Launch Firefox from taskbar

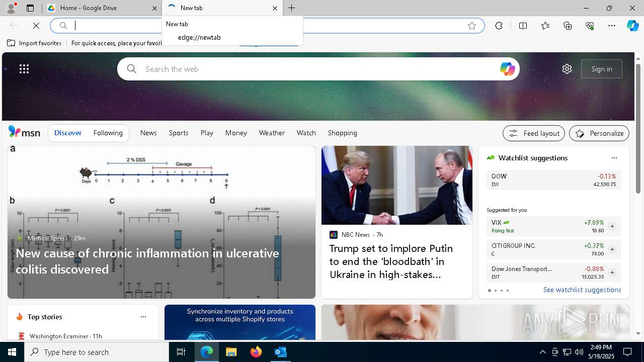(256, 352)
